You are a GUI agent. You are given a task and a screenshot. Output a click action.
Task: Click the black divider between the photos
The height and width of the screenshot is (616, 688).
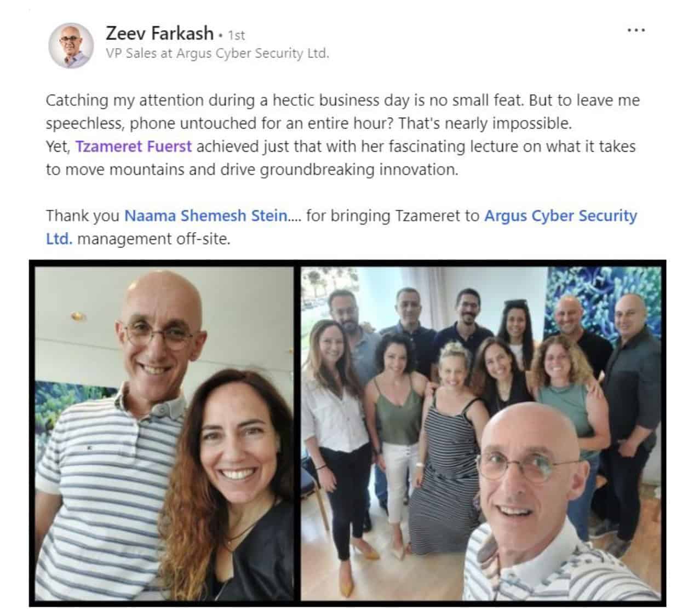click(x=297, y=434)
